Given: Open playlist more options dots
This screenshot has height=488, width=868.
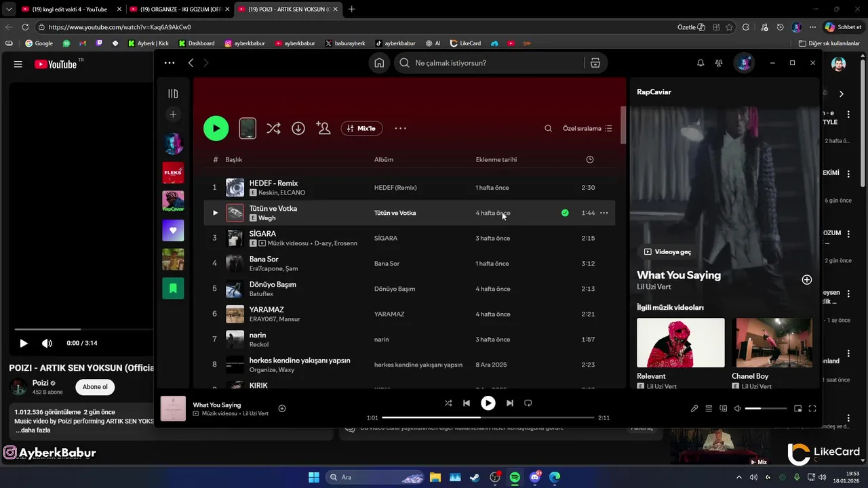Looking at the screenshot, I should [x=401, y=128].
